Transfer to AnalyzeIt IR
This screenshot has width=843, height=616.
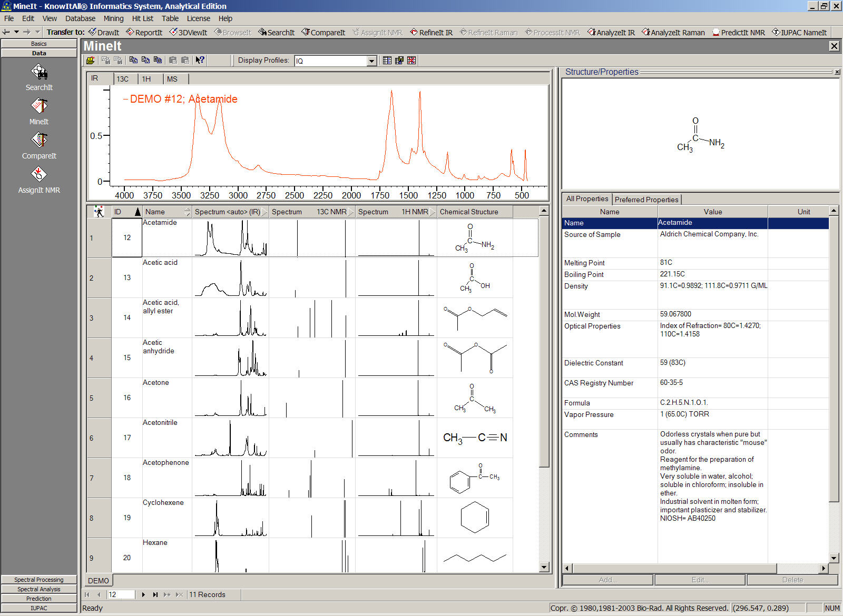(x=611, y=32)
